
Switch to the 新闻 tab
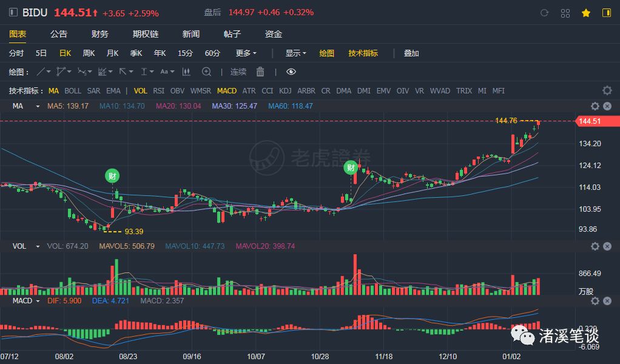tap(191, 34)
